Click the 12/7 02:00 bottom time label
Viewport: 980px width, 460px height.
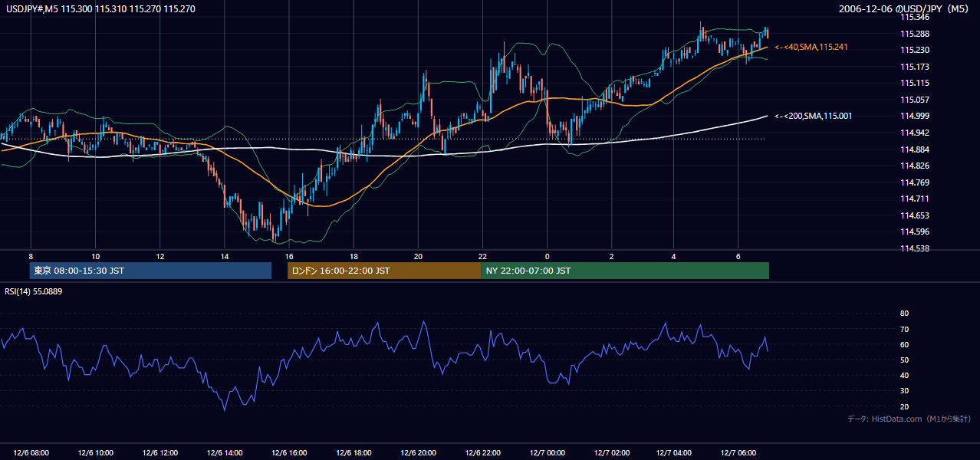[x=611, y=452]
